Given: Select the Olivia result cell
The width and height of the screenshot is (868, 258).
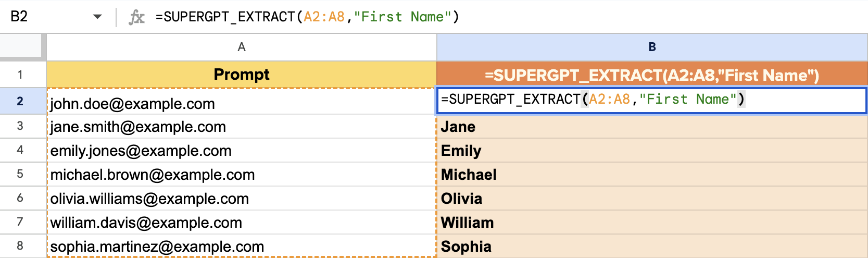Looking at the screenshot, I should tap(652, 199).
